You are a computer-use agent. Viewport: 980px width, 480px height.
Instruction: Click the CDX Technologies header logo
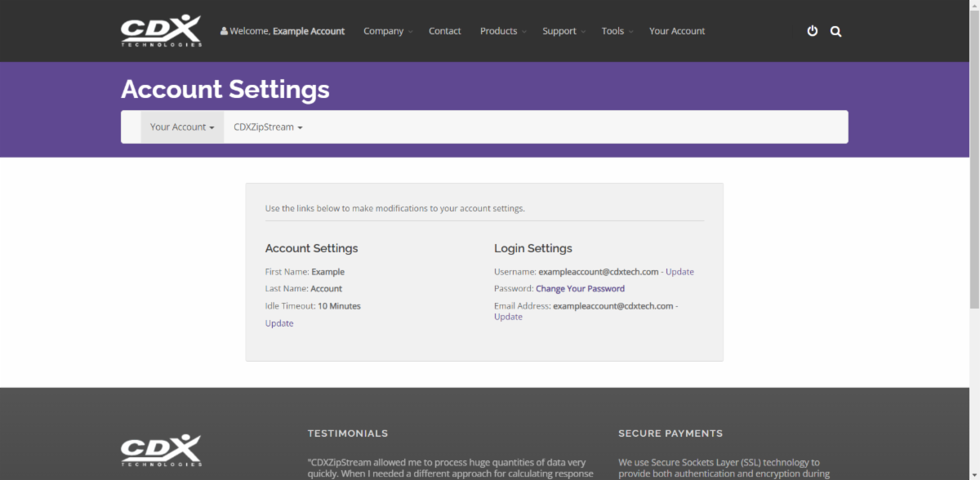[161, 31]
